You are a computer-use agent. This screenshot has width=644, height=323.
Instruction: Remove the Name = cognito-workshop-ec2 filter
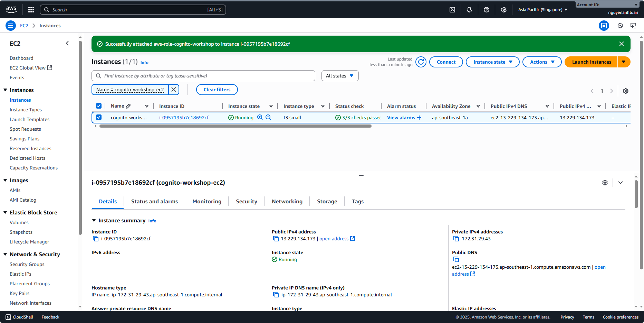pyautogui.click(x=174, y=90)
